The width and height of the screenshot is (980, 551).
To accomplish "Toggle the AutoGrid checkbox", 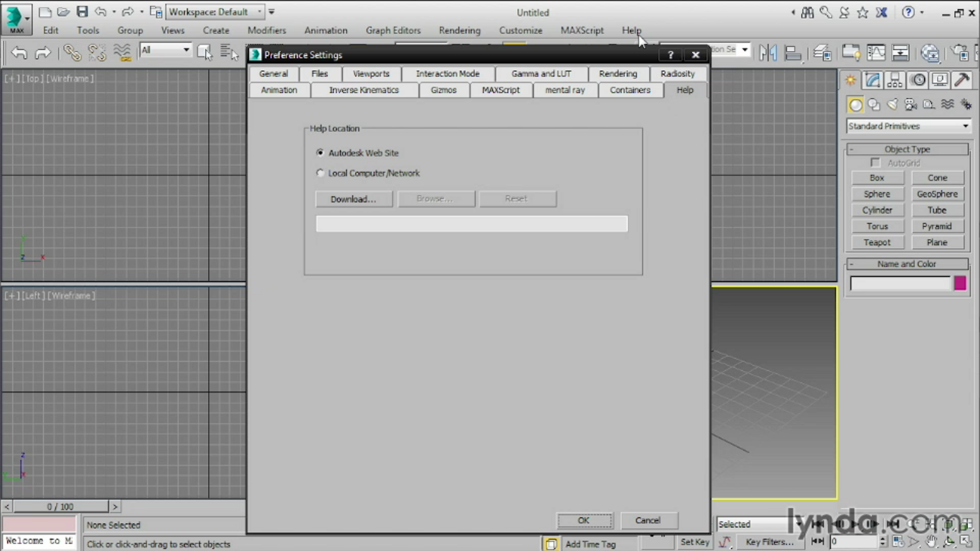I will 875,163.
